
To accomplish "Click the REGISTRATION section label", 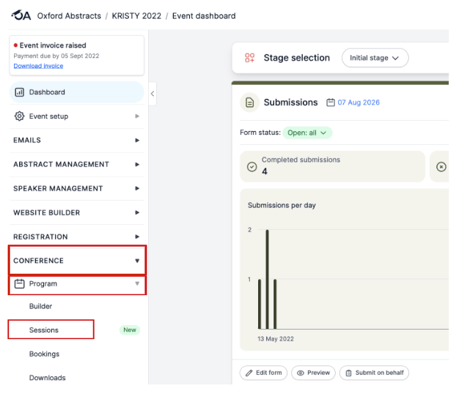I will coord(40,237).
